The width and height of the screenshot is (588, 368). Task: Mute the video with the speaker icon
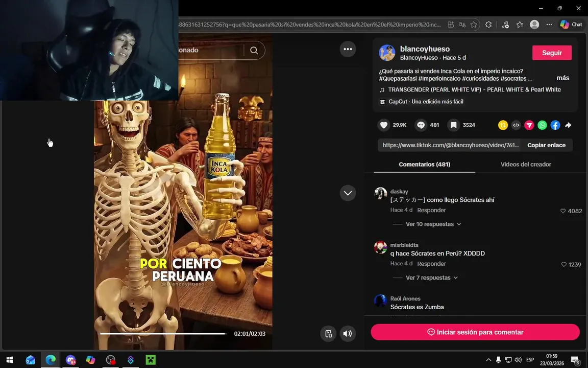pyautogui.click(x=348, y=333)
